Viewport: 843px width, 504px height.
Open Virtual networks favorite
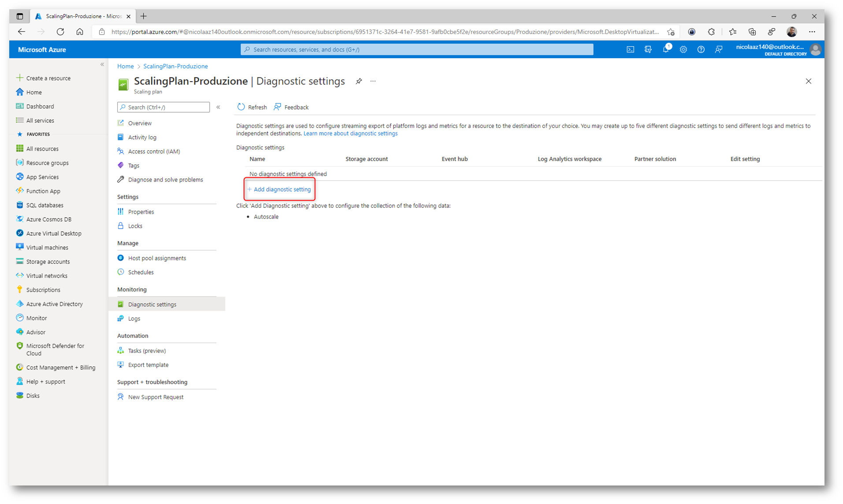47,276
